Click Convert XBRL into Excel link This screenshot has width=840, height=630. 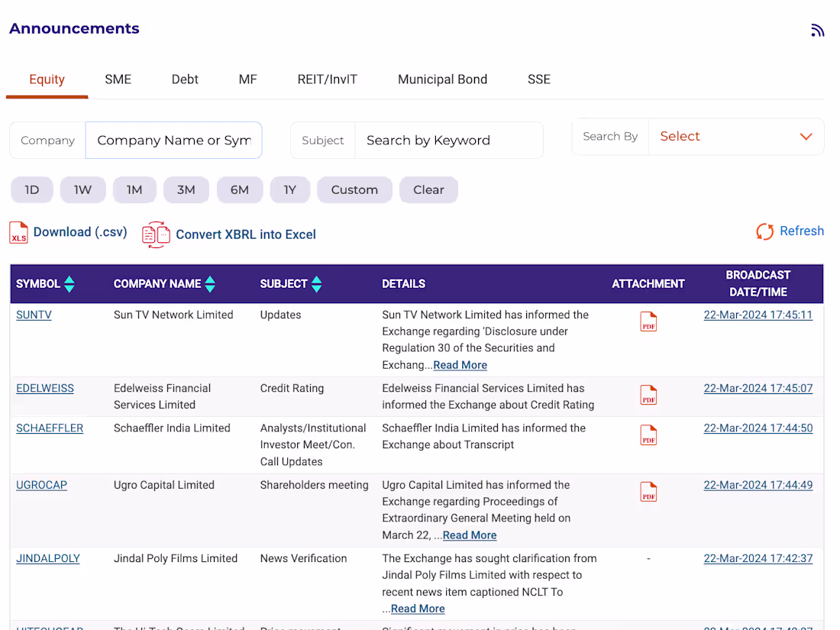click(246, 234)
